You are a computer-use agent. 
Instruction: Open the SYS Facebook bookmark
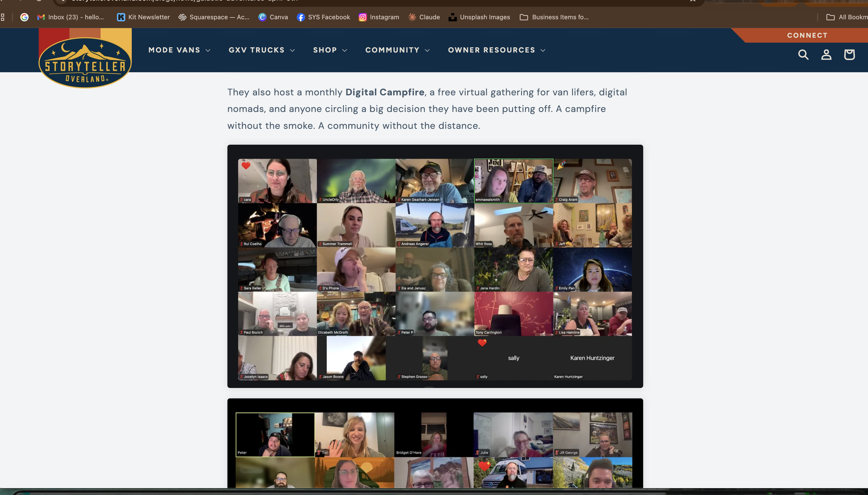324,17
